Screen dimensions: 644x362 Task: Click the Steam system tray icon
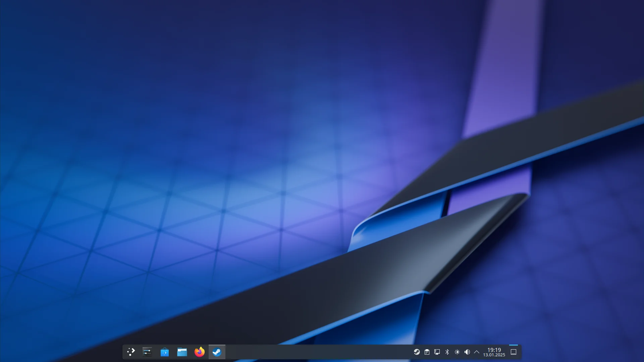[417, 352]
